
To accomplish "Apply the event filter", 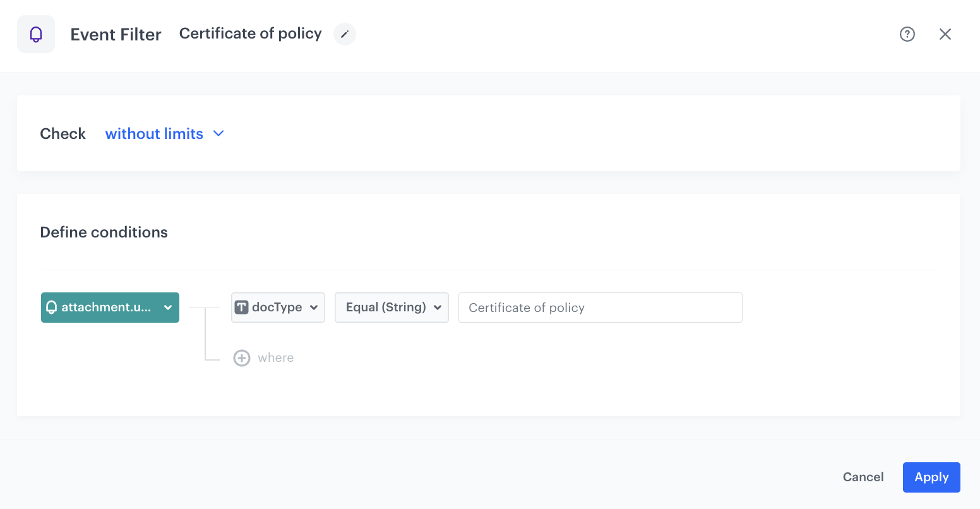I will click(x=931, y=477).
